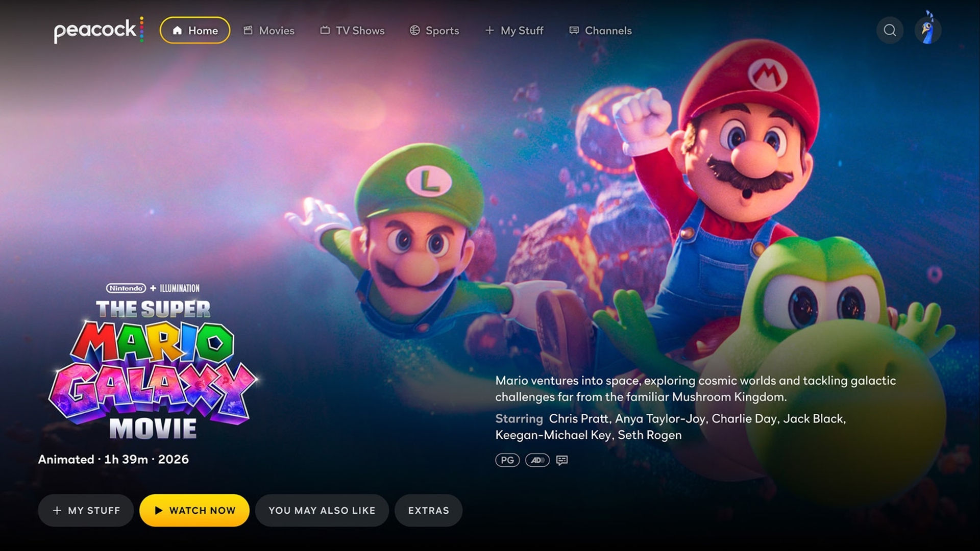Show You May Also Like titles
The height and width of the screenshot is (551, 980).
(x=322, y=510)
